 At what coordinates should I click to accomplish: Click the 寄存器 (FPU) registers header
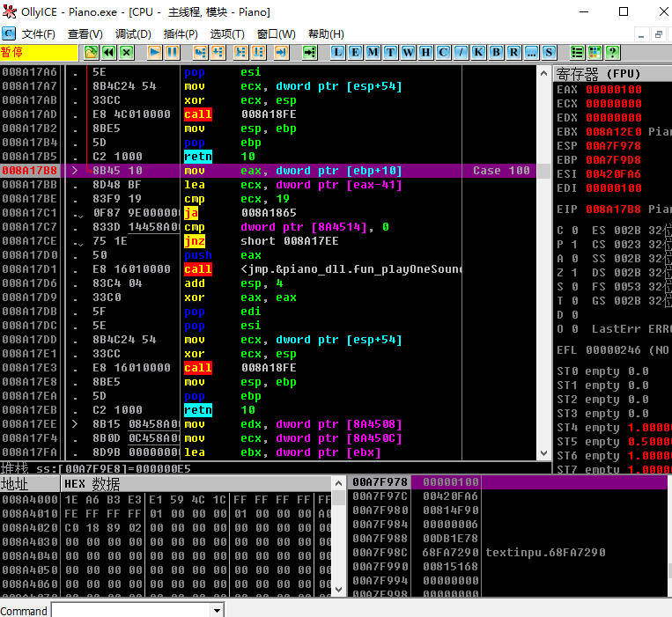(x=613, y=74)
